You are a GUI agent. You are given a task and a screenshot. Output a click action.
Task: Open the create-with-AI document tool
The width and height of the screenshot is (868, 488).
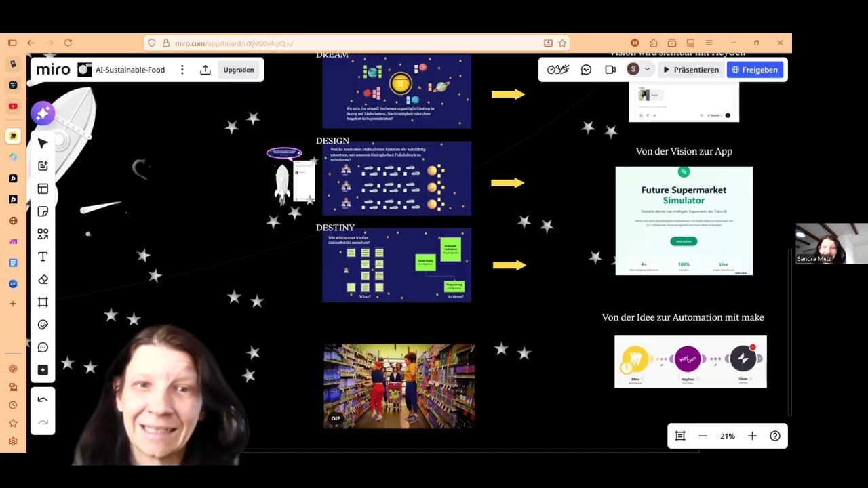coord(43,166)
